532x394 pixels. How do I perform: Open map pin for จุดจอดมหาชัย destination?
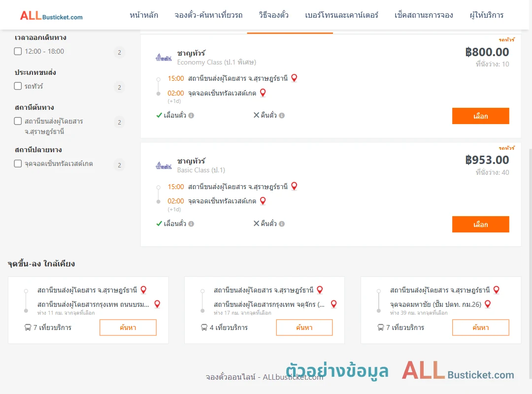click(x=488, y=304)
